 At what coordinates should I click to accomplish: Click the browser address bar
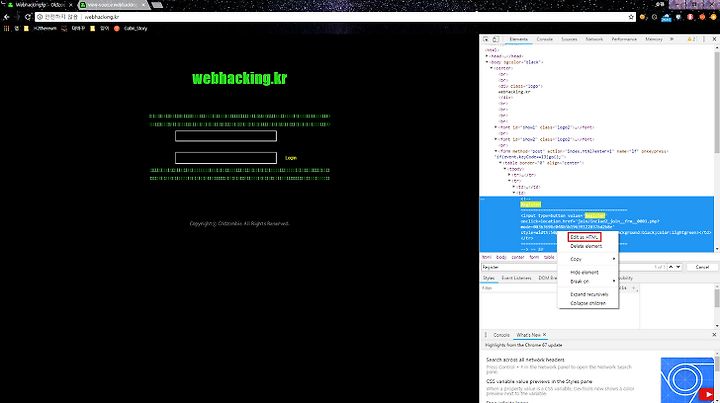point(335,17)
